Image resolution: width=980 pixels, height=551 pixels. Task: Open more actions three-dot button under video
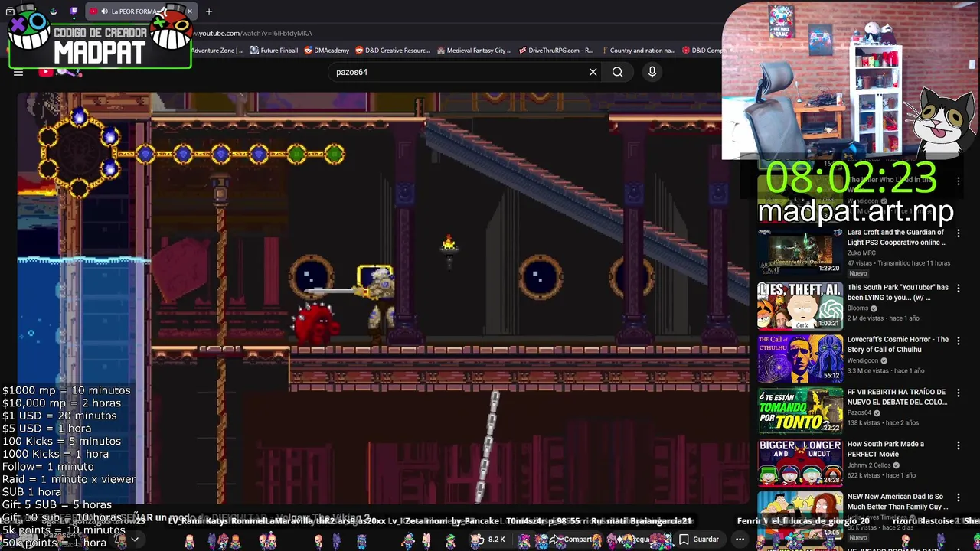pos(740,540)
